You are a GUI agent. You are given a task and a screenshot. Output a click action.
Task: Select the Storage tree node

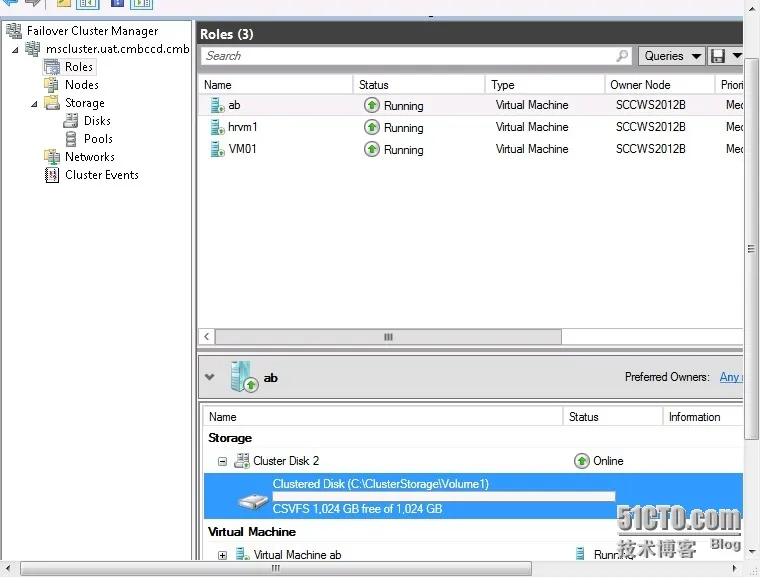click(84, 103)
